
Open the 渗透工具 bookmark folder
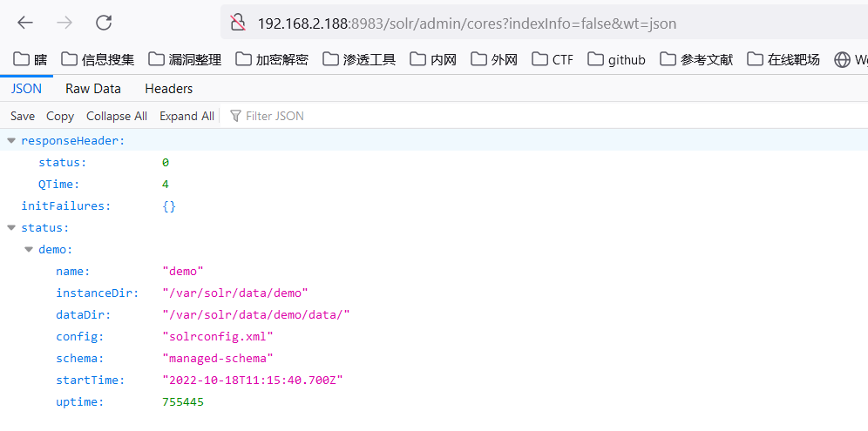tap(359, 59)
